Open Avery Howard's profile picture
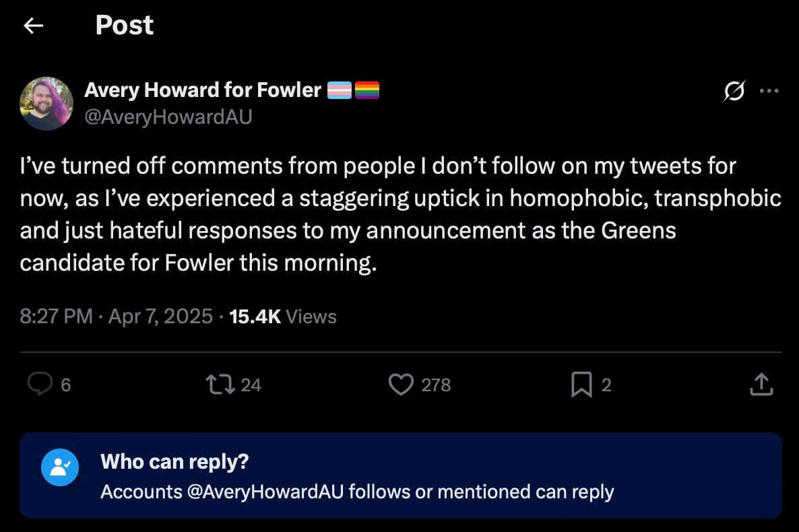The image size is (799, 532). [x=46, y=104]
